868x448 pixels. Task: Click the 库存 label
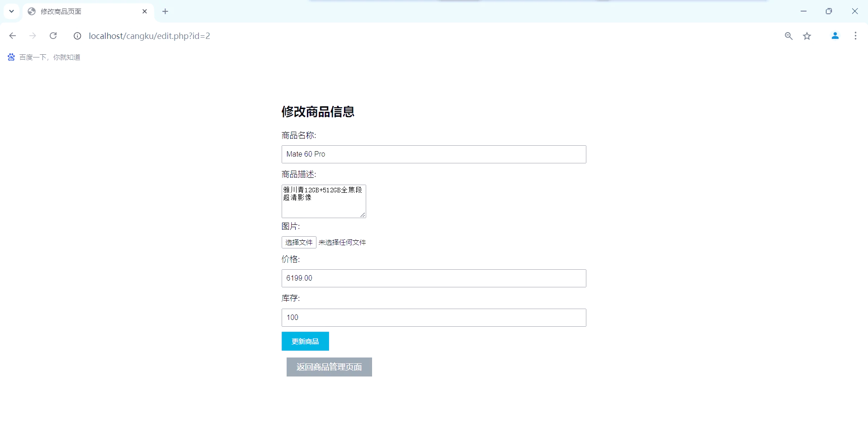pos(291,298)
